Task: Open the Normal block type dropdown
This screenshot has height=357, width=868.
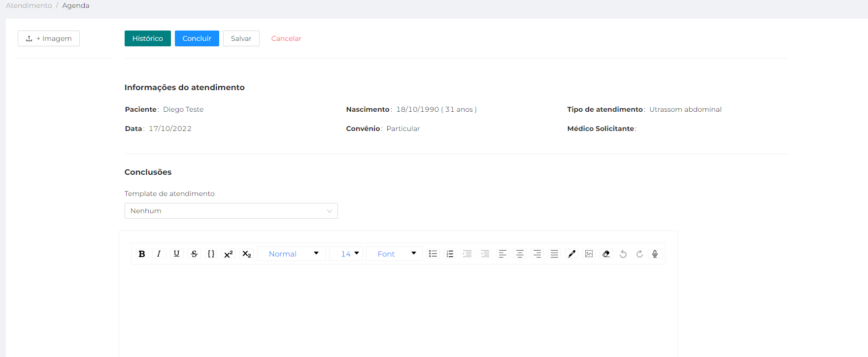Action: [292, 254]
